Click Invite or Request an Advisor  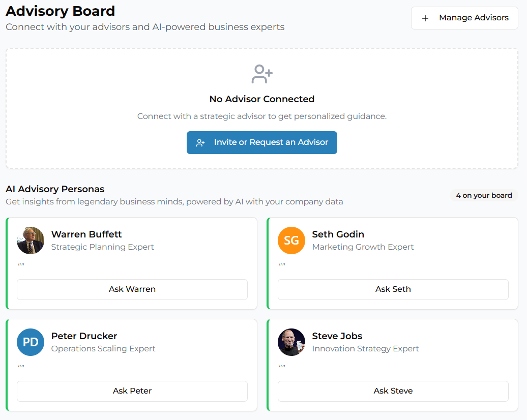261,142
